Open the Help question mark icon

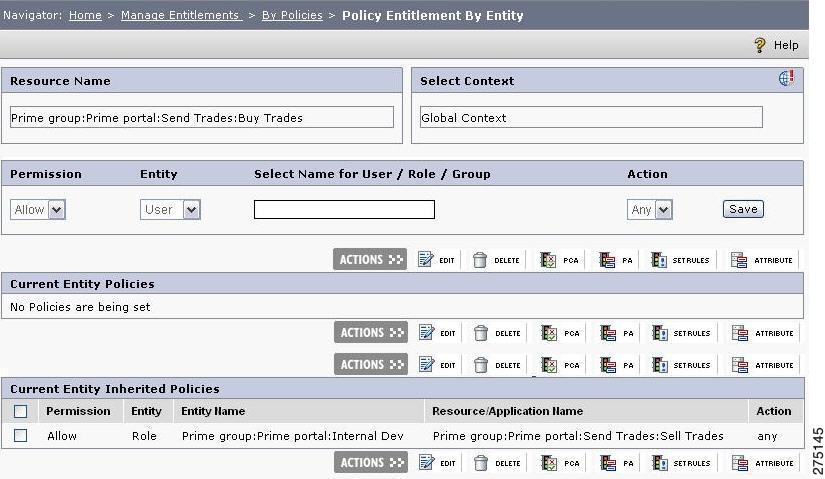[x=760, y=45]
